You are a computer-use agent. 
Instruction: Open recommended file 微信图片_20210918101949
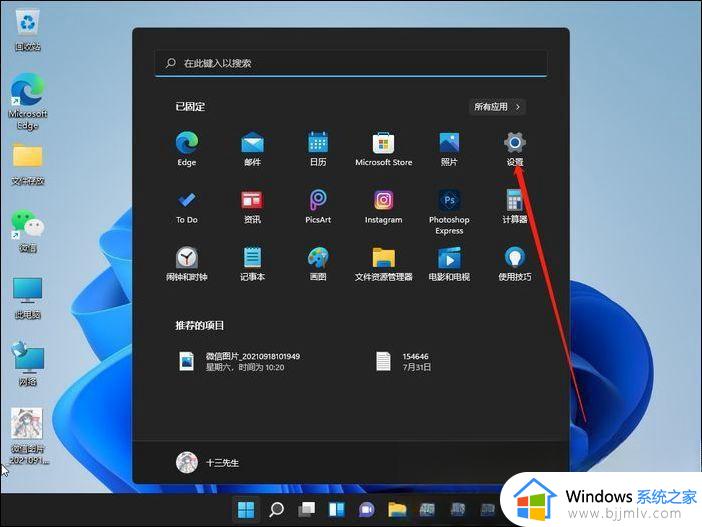point(239,361)
